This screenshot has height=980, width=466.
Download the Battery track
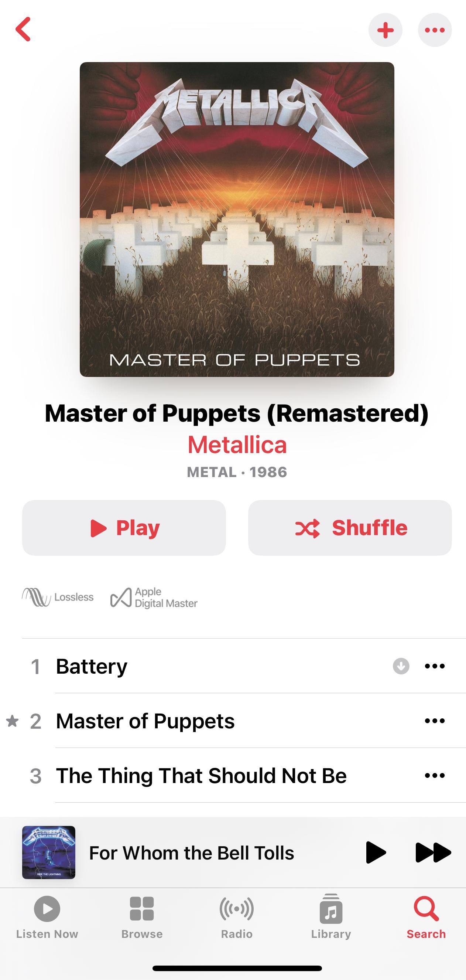coord(401,666)
